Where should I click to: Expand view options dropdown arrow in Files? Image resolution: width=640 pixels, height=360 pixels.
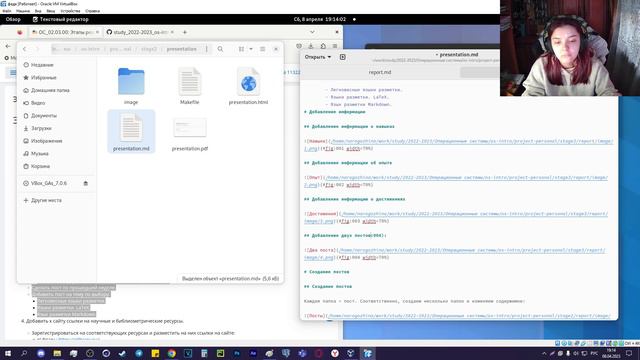click(251, 49)
